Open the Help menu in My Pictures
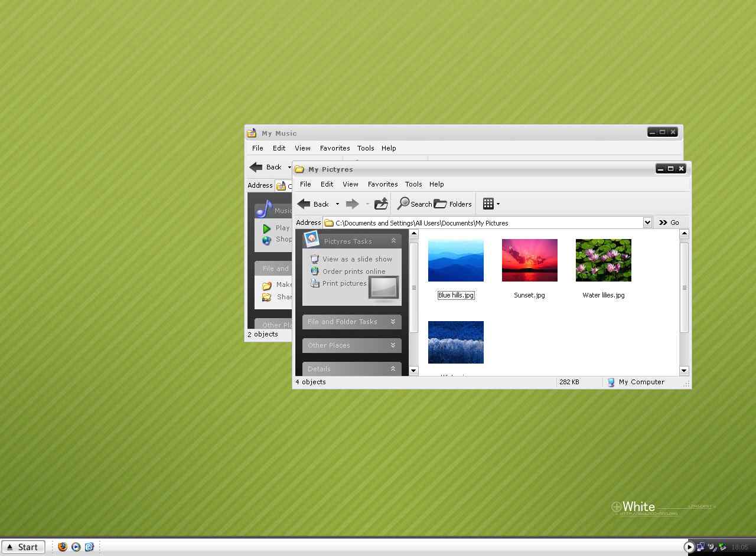756x556 pixels. click(x=436, y=184)
